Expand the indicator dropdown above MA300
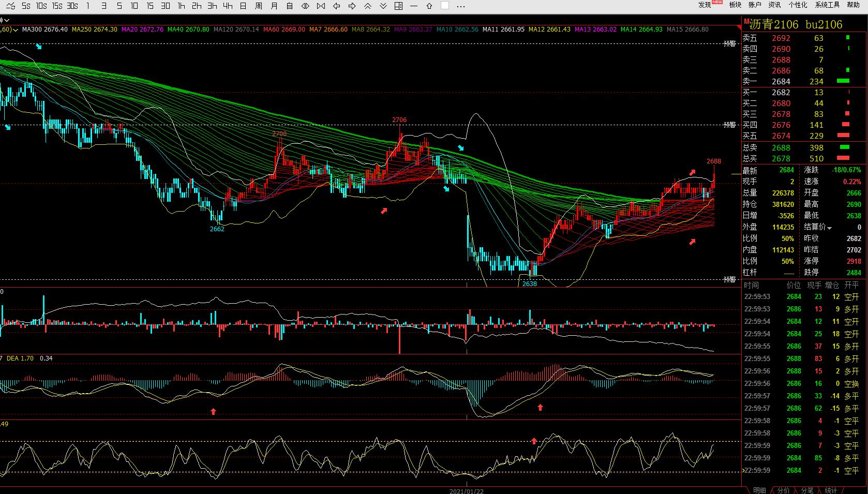 pos(7,21)
